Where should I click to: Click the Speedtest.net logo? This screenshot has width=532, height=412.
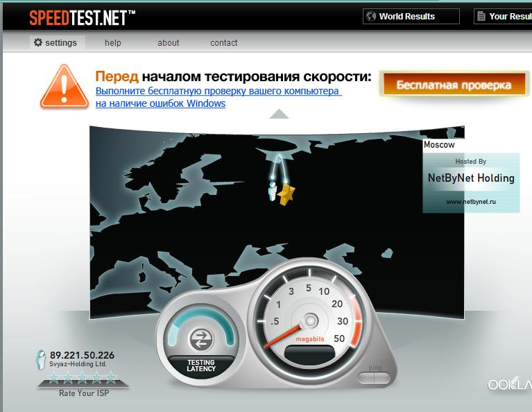point(82,17)
